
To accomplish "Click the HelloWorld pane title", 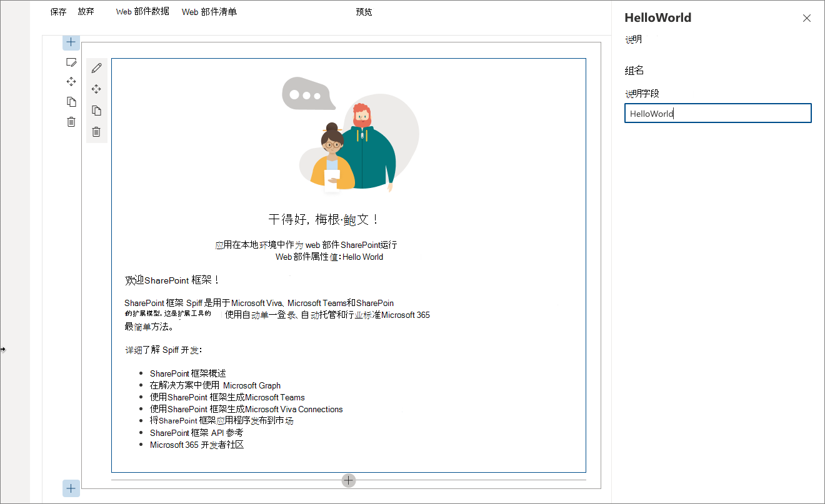I will (x=658, y=18).
